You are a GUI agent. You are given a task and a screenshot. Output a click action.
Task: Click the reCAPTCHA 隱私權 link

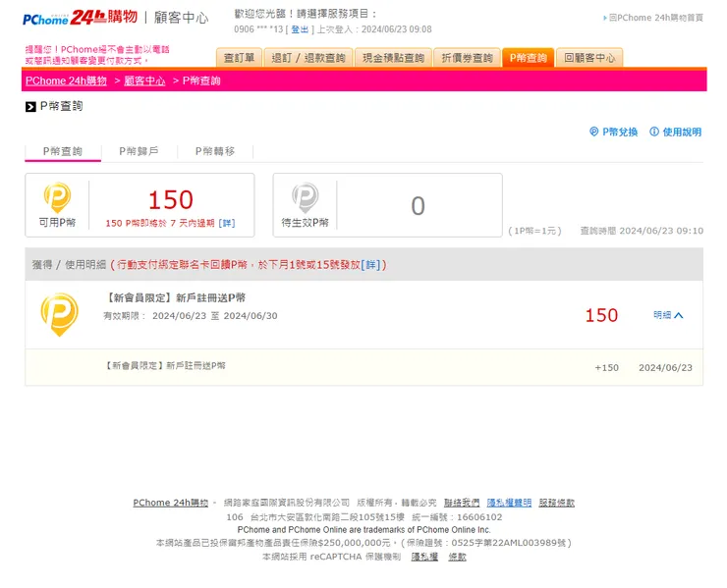(x=424, y=557)
